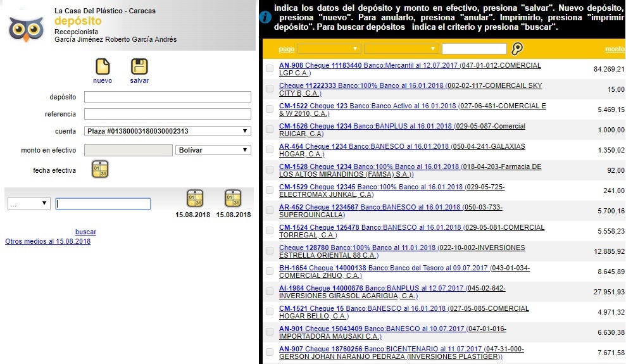Open Cheque 128780 Inversiones Estrella Oriental entry
Screen dimensions: 626x364
tap(402, 251)
